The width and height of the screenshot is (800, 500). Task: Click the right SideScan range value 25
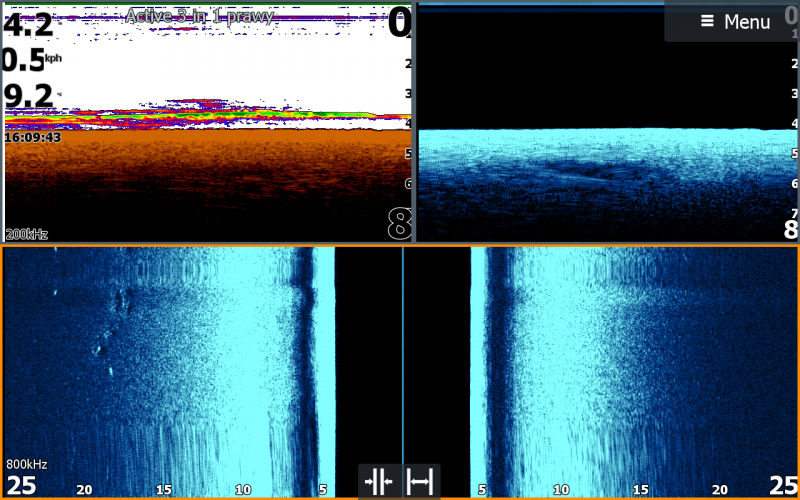pos(781,487)
